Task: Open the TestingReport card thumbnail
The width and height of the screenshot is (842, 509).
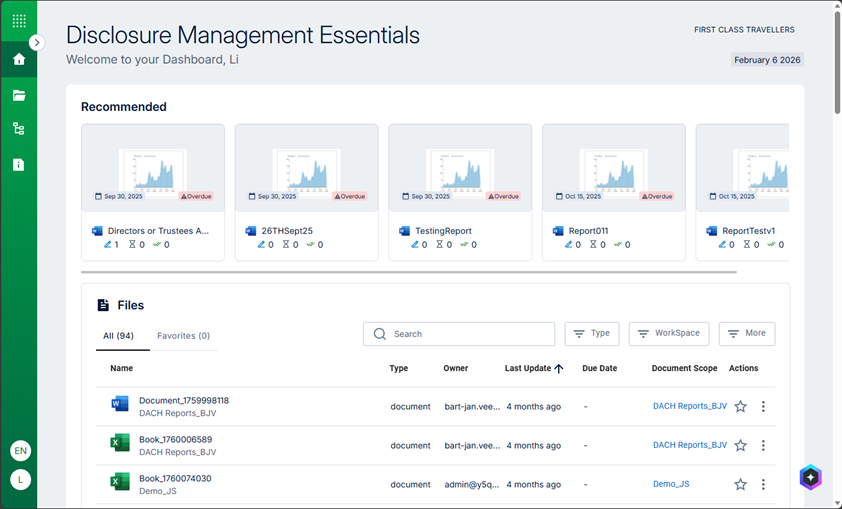Action: click(460, 168)
